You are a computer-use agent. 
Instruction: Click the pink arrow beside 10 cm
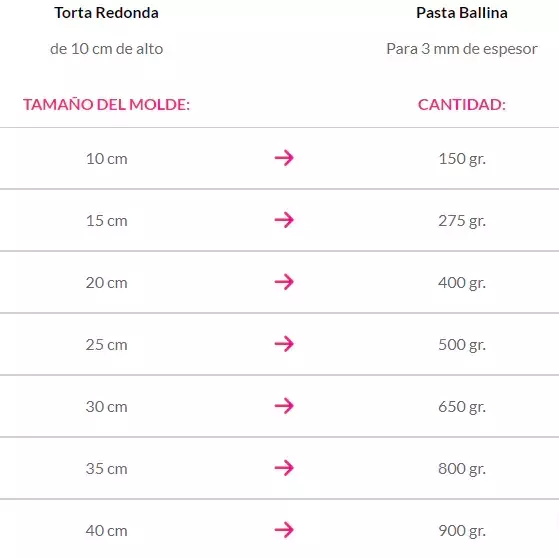tap(284, 158)
